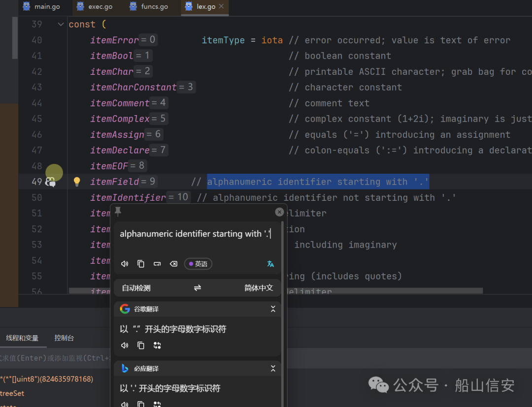Viewport: 532px width, 407px height.
Task: Collapse the 必应翻译 result section
Action: (273, 369)
